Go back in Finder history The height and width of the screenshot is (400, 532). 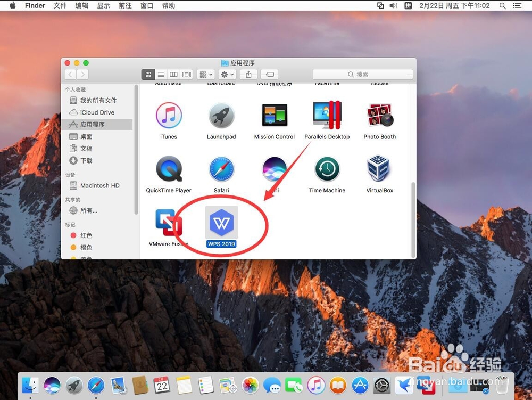pyautogui.click(x=70, y=75)
